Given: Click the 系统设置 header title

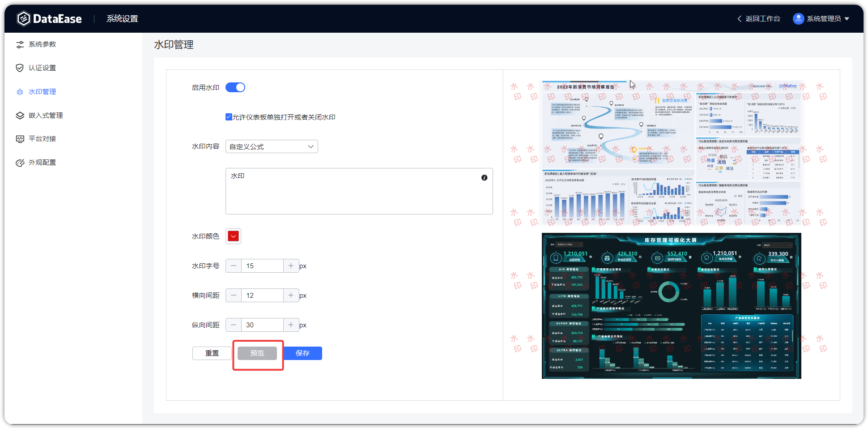Looking at the screenshot, I should click(x=122, y=19).
